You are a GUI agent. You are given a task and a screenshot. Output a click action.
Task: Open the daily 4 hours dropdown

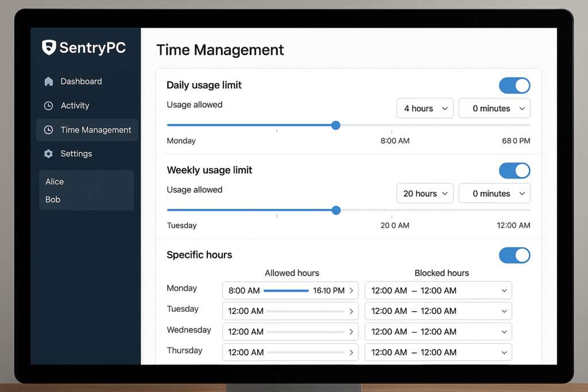tap(425, 108)
